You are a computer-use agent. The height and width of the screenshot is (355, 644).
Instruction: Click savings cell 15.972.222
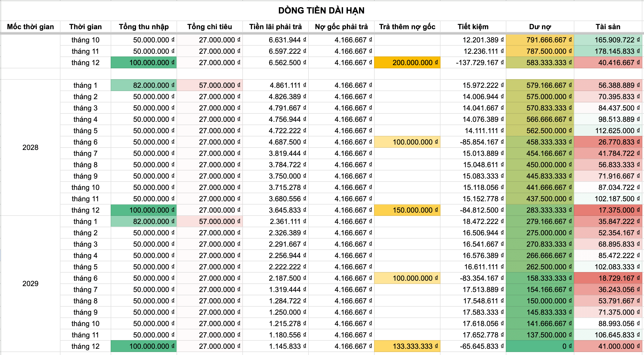click(x=473, y=85)
